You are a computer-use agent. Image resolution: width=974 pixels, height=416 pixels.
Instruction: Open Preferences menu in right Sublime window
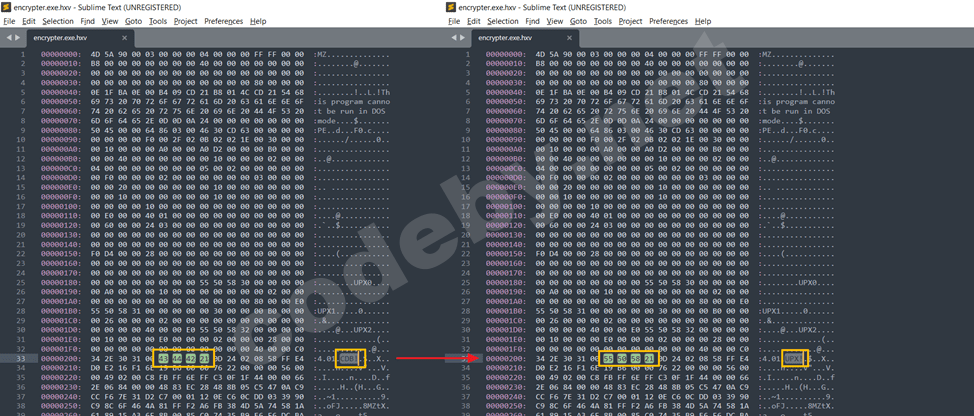coord(668,21)
